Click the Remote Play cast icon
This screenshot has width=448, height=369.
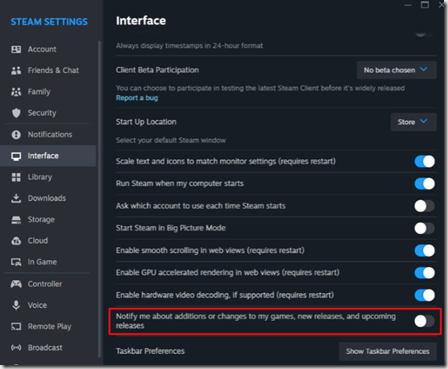click(x=16, y=326)
